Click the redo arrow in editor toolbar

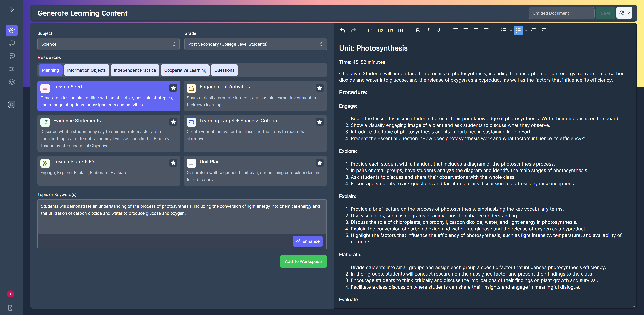353,31
